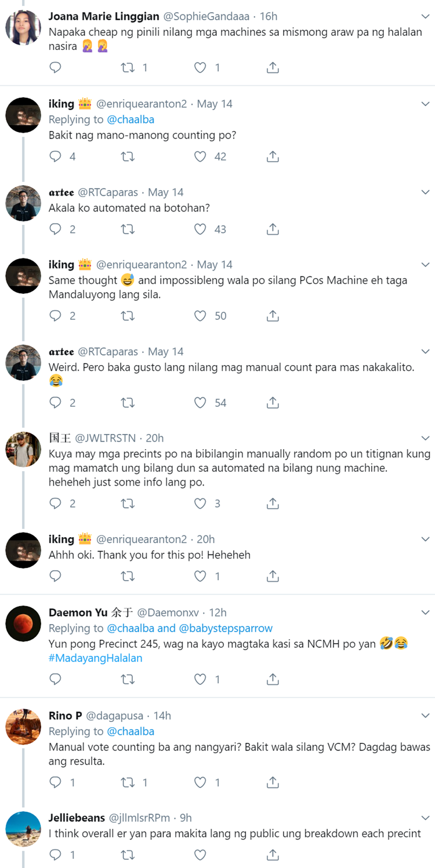Open the #MadayangHalalan hashtag
435x868 pixels.
pos(95,658)
